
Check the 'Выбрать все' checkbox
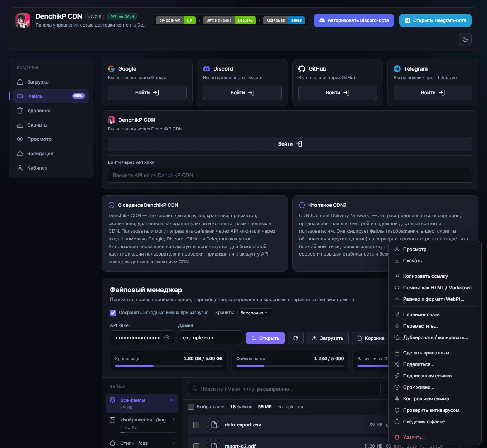tap(191, 407)
